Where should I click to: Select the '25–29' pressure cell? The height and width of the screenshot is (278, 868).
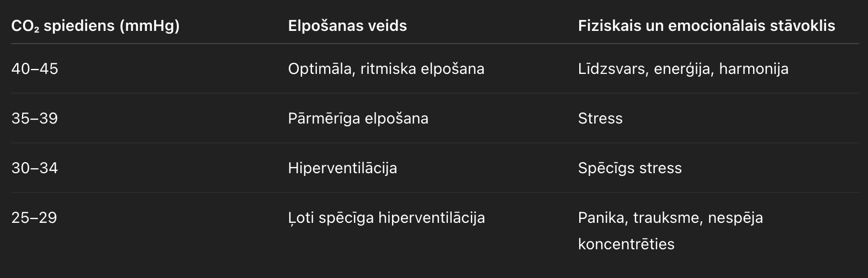(x=34, y=218)
